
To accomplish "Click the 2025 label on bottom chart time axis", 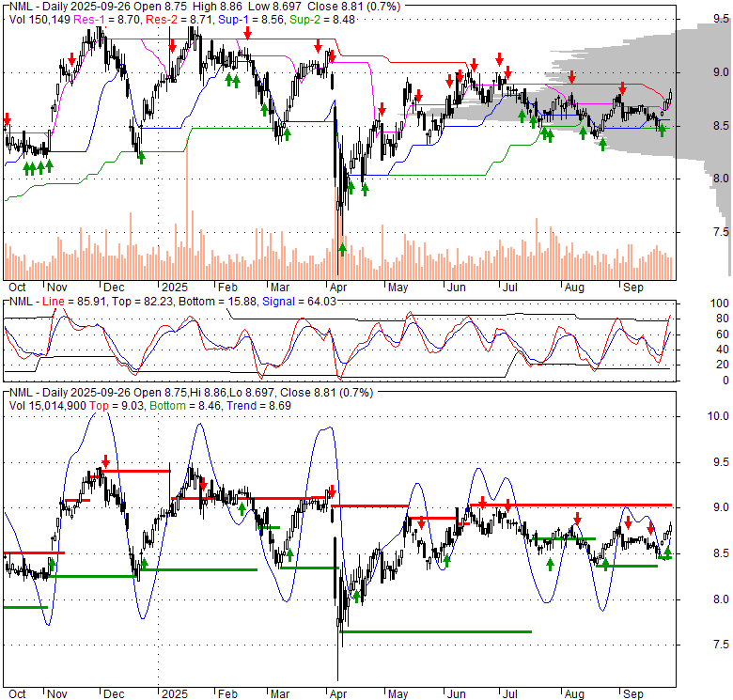I will click(x=175, y=694).
